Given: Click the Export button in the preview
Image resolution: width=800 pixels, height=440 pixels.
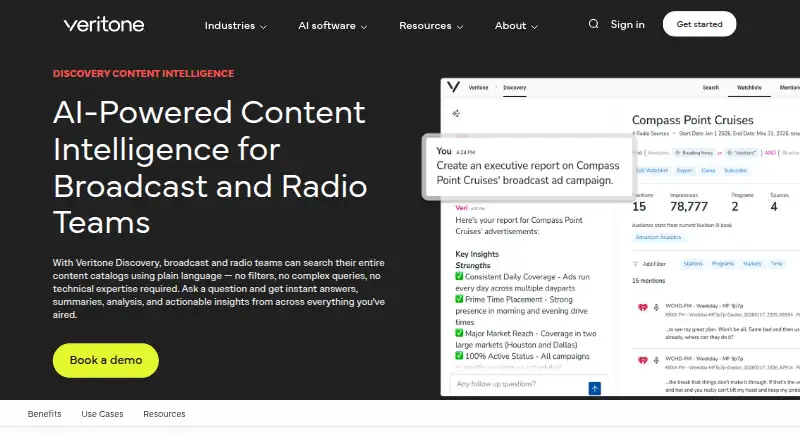Looking at the screenshot, I should click(684, 170).
